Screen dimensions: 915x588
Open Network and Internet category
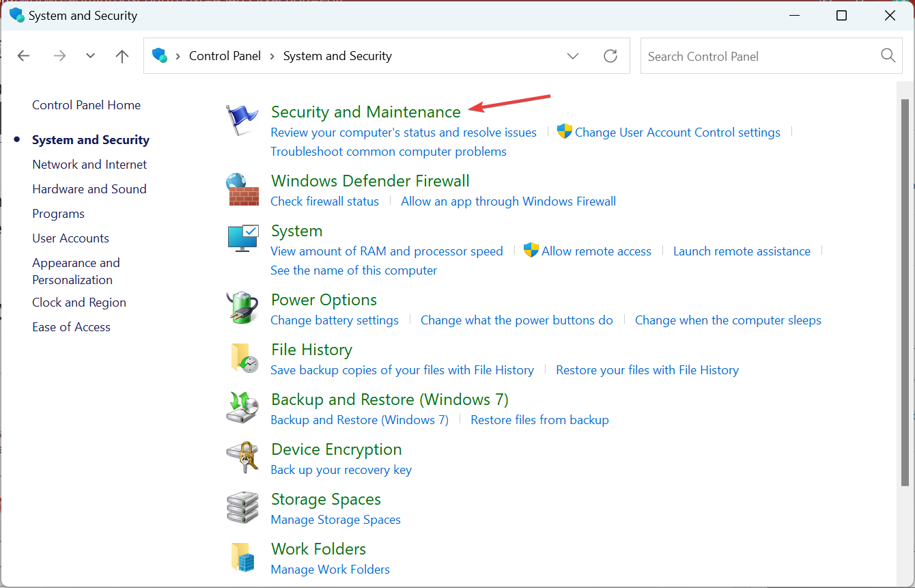coord(89,165)
